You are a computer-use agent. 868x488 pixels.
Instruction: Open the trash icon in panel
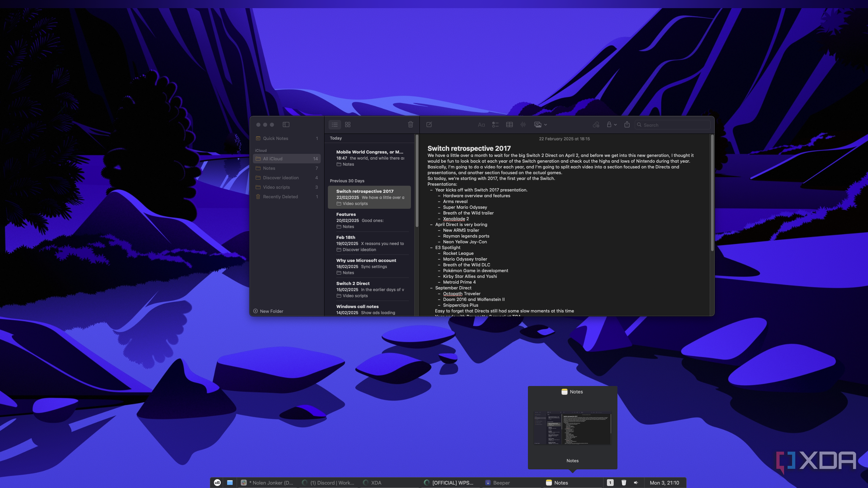coord(624,483)
